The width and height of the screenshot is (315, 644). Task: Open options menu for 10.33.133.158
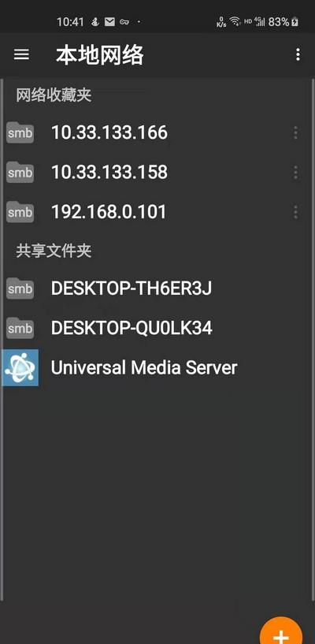(295, 173)
